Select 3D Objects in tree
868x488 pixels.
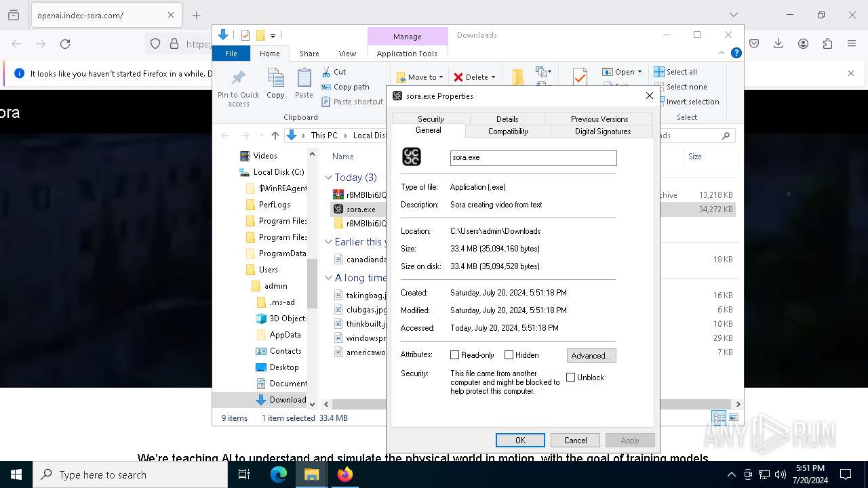click(288, 319)
